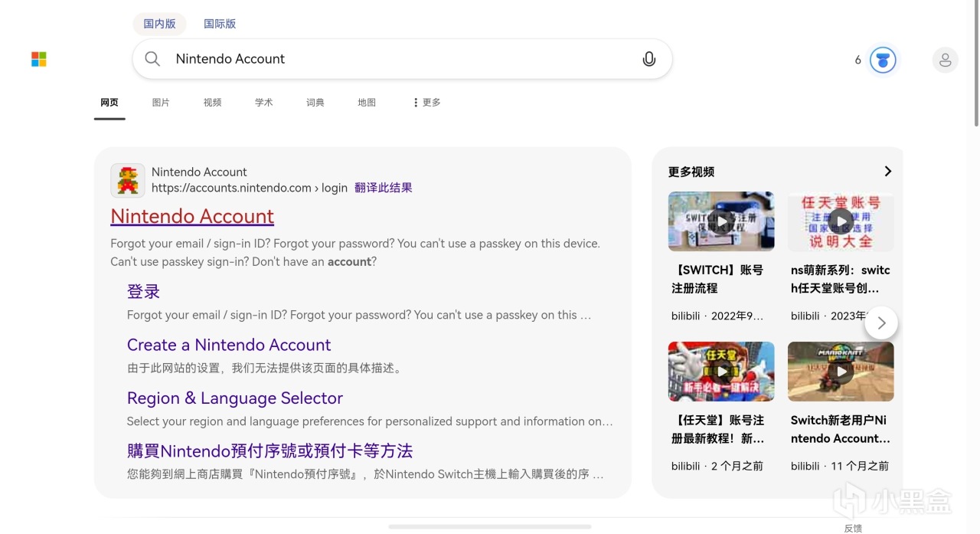Click the rewards points count 6
980x534 pixels.
tap(858, 60)
